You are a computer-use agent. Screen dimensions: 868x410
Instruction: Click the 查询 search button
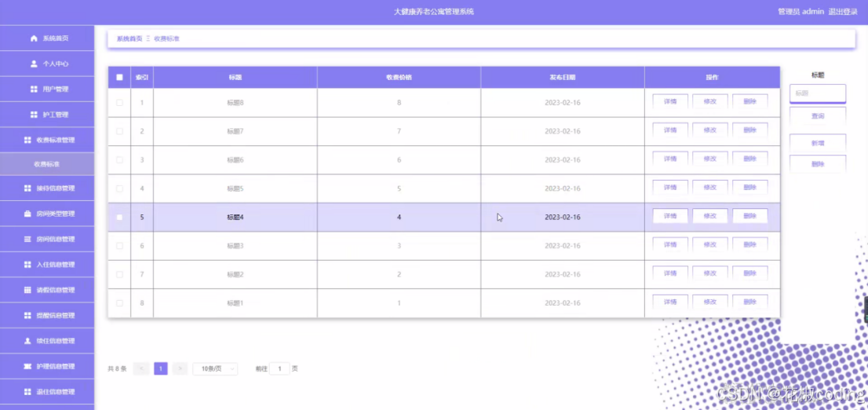tap(818, 116)
